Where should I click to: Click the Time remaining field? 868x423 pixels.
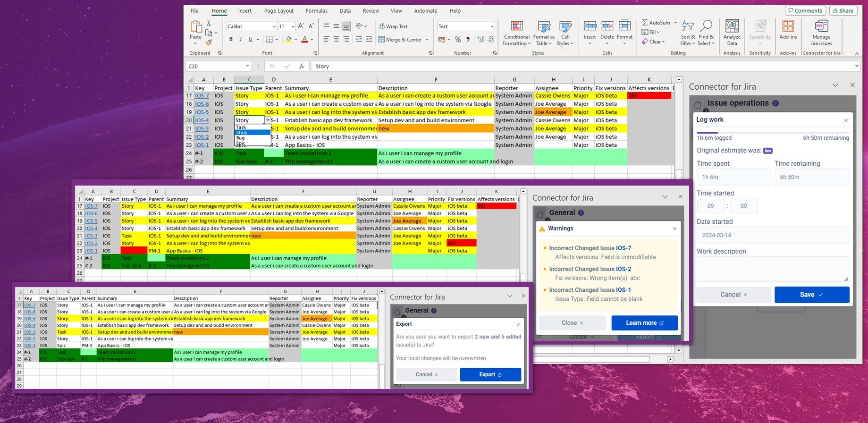click(x=812, y=177)
